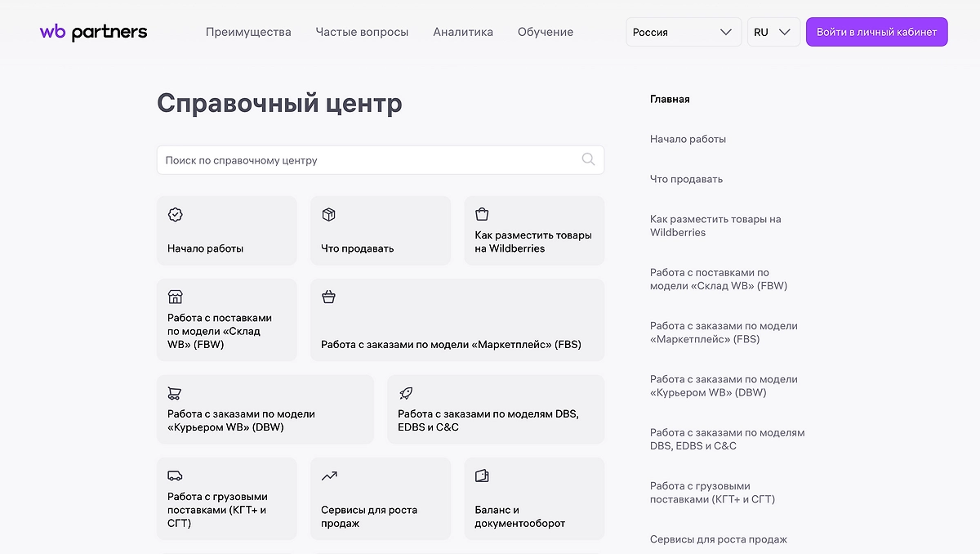Click the growth chart icon for Сервисы для роста продаж
The width and height of the screenshot is (980, 554).
[x=328, y=476]
